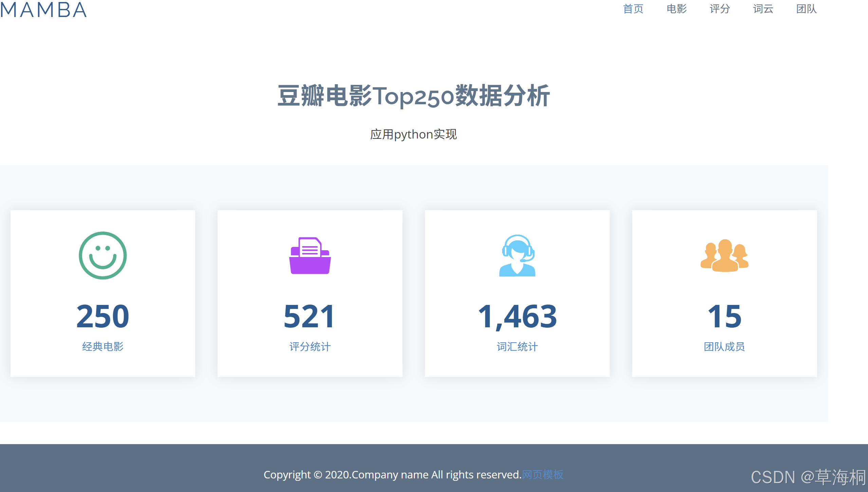The image size is (868, 492).
Task: Open the 团队成员 link
Action: [724, 346]
